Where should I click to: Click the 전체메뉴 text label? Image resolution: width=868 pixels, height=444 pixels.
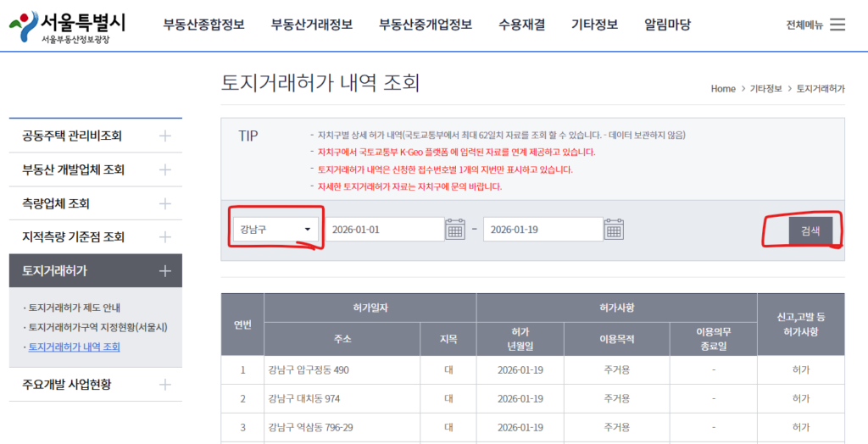pyautogui.click(x=805, y=25)
